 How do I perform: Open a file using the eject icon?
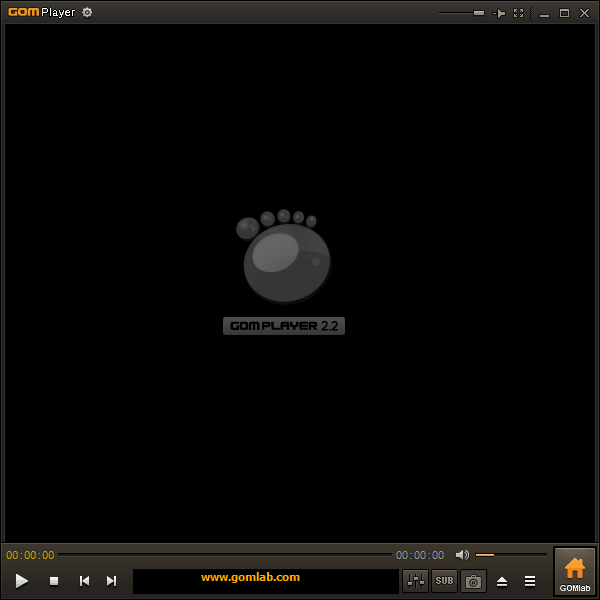tap(502, 582)
